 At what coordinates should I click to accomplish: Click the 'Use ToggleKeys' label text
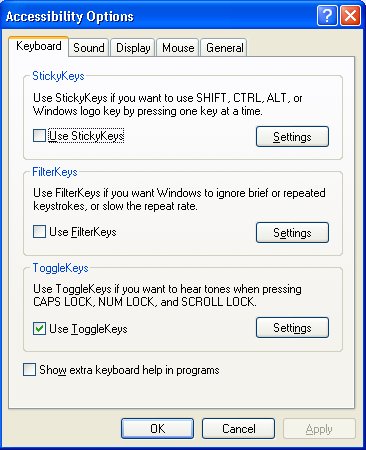(88, 329)
